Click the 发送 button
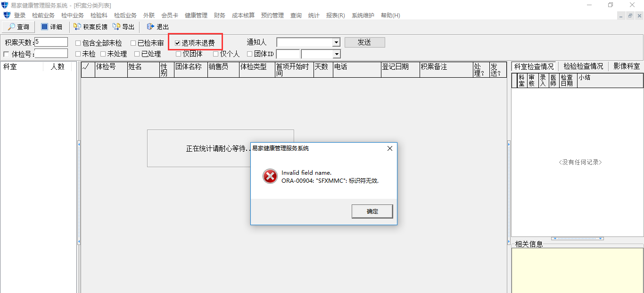644x293 pixels. pyautogui.click(x=364, y=42)
